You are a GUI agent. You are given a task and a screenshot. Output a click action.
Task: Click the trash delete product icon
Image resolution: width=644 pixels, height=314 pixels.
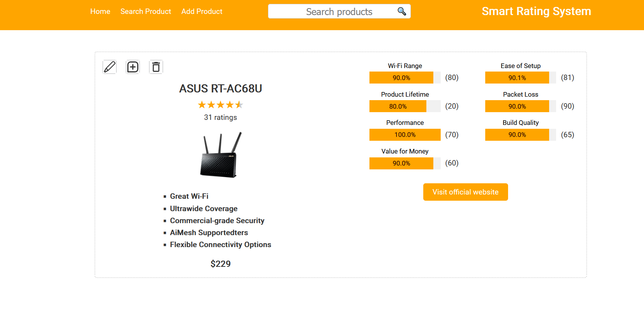pos(156,67)
